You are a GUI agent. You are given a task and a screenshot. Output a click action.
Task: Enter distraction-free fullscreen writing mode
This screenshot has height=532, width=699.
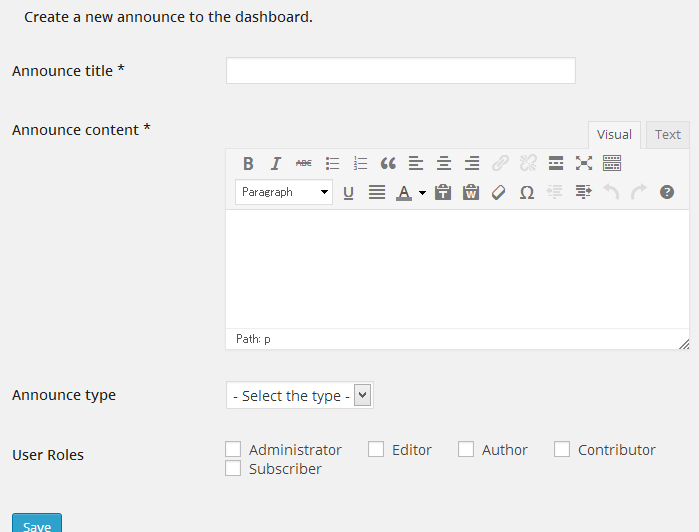(584, 164)
